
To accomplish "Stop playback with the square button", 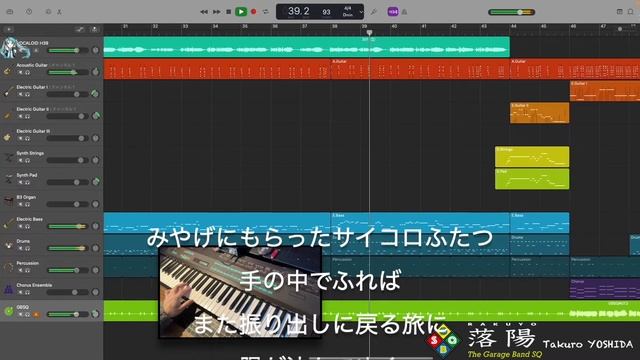I will tap(229, 12).
